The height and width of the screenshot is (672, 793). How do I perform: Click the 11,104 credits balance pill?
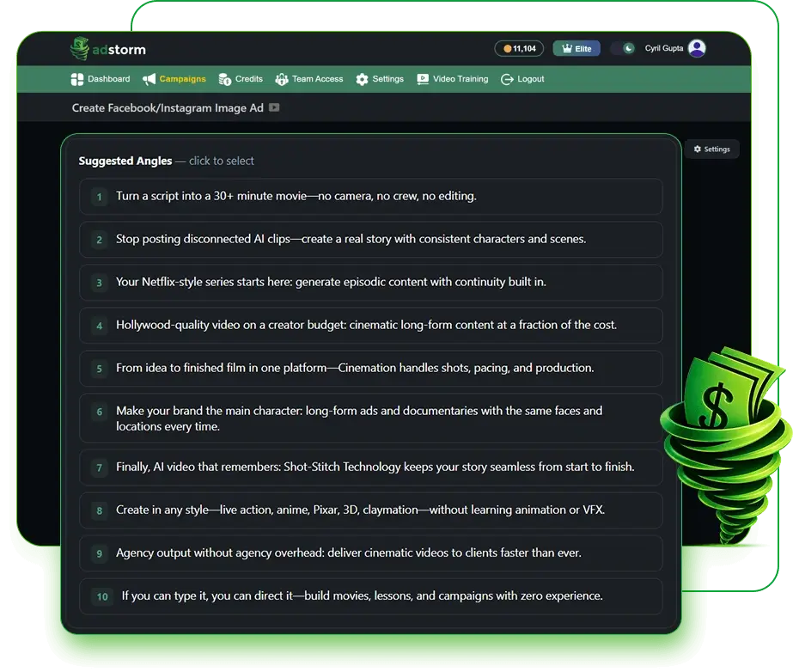click(x=519, y=49)
